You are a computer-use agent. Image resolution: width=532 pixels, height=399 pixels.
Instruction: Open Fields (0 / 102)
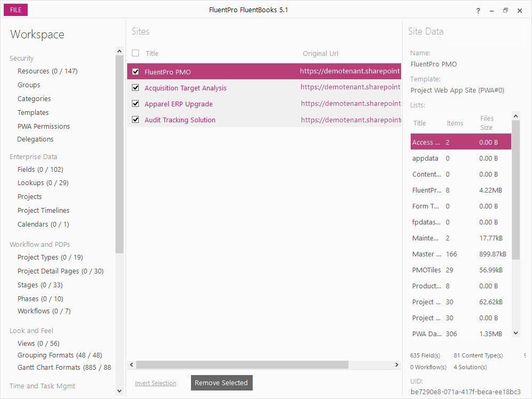pos(40,169)
